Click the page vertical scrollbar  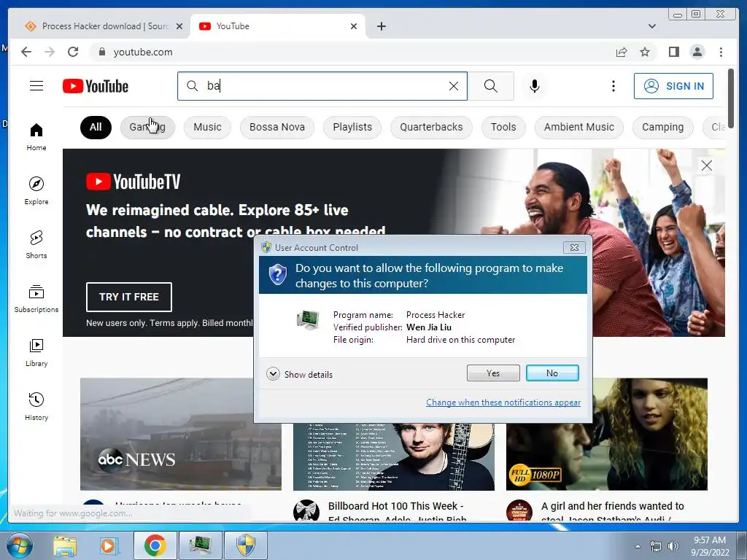[731, 97]
